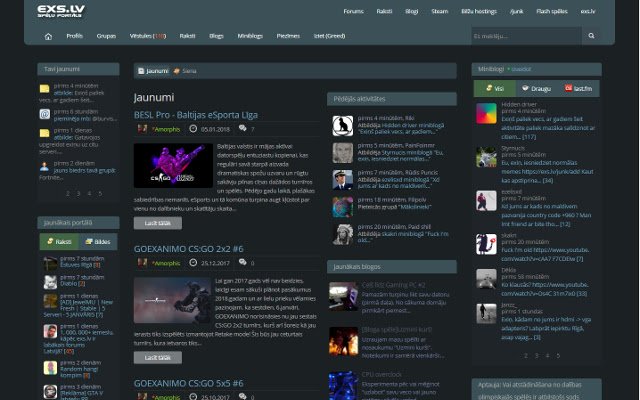Click the cat avatar in Pēdējās aktivitātes
The height and width of the screenshot is (400, 640).
coord(342,126)
